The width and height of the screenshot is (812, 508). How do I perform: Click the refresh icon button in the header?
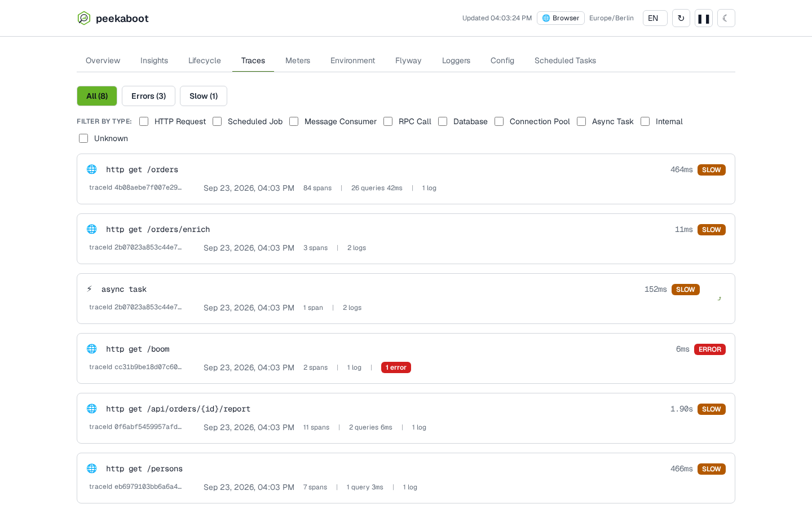point(681,18)
